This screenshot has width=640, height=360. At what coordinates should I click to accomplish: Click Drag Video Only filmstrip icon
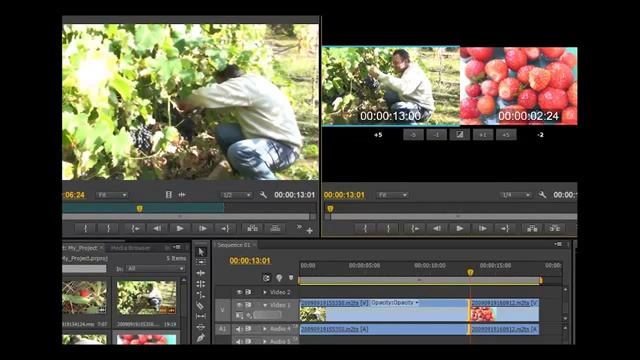click(x=169, y=195)
